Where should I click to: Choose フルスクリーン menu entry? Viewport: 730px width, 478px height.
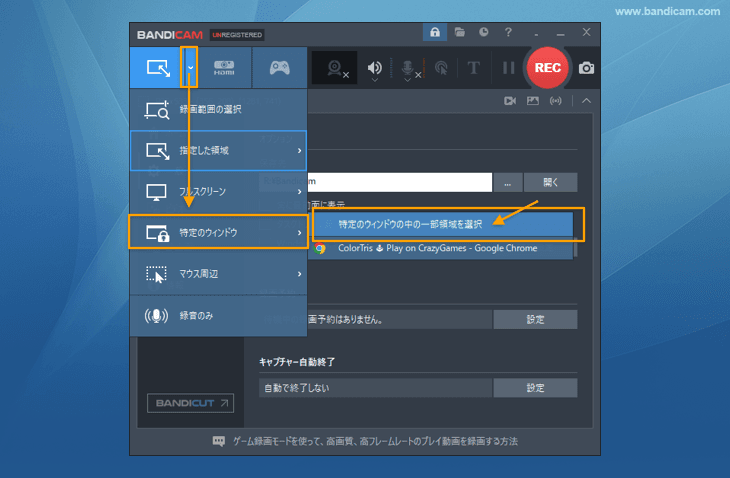pos(218,192)
